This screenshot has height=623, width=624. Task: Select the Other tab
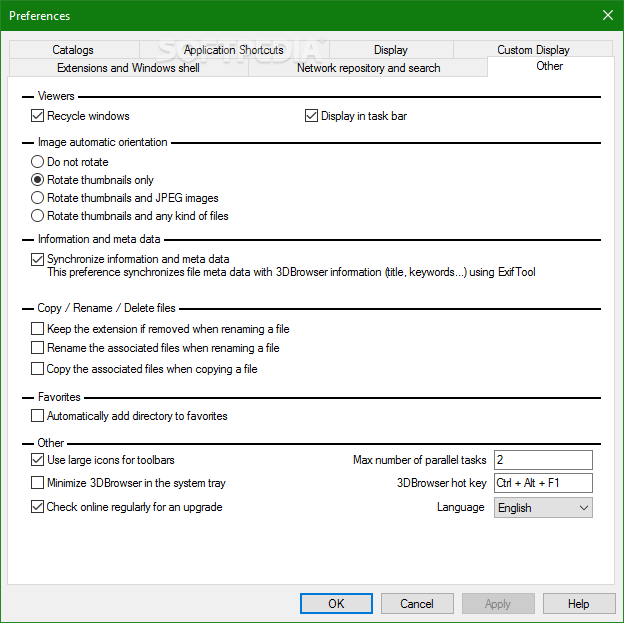click(x=550, y=66)
